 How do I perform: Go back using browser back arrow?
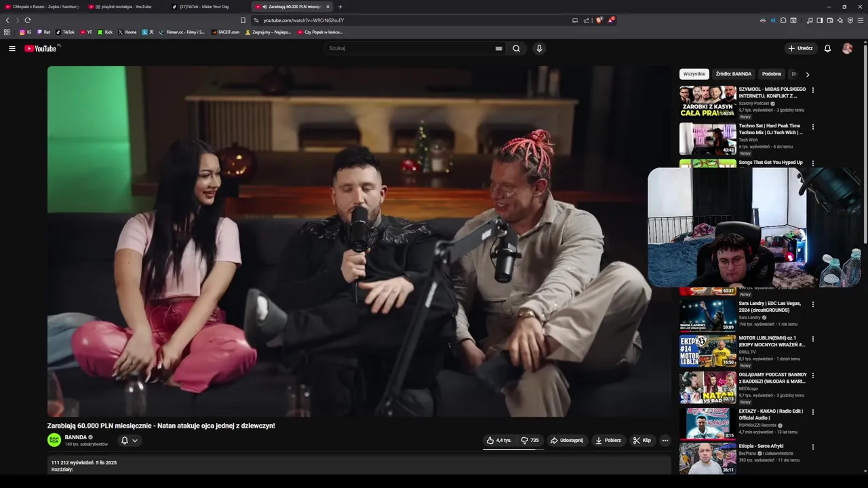coord(7,20)
